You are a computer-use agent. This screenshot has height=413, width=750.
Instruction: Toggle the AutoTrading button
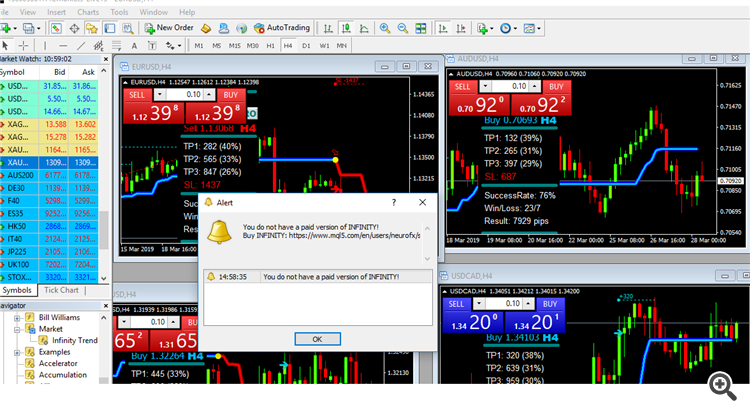282,28
